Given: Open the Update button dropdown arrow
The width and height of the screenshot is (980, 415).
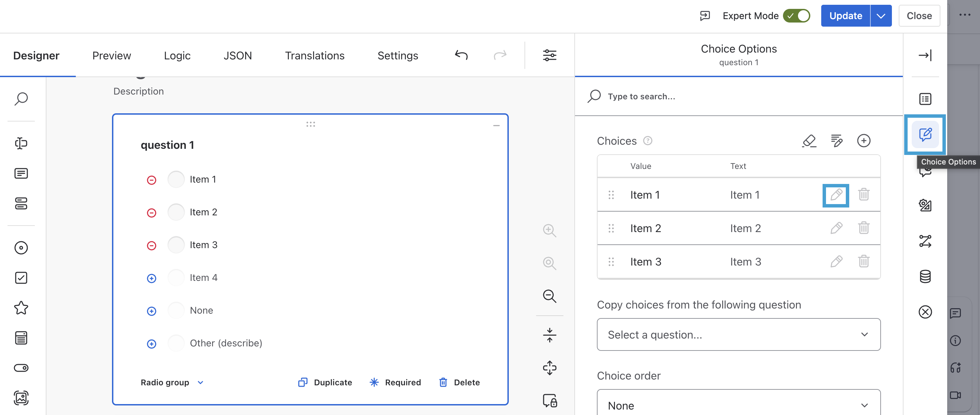Looking at the screenshot, I should click(881, 16).
